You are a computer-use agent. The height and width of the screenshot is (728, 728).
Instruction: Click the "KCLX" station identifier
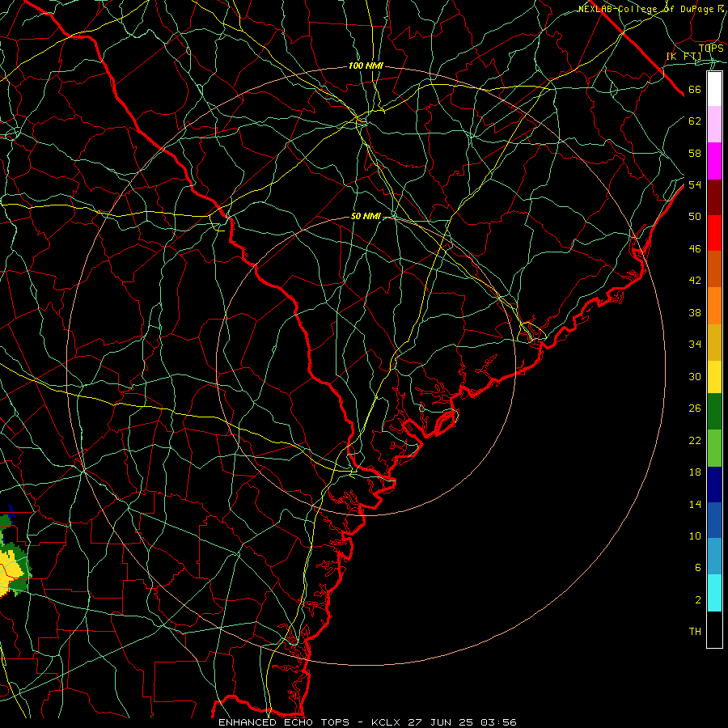pos(387,722)
